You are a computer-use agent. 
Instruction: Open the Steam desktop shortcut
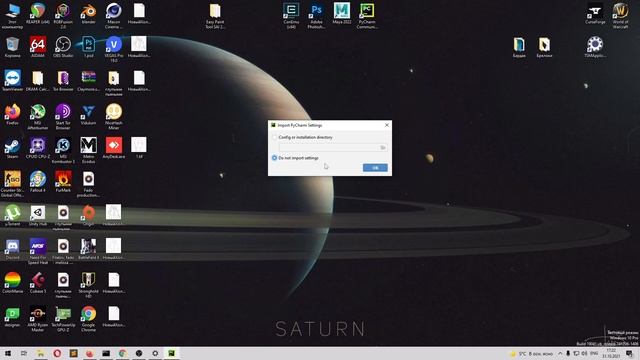[x=12, y=148]
